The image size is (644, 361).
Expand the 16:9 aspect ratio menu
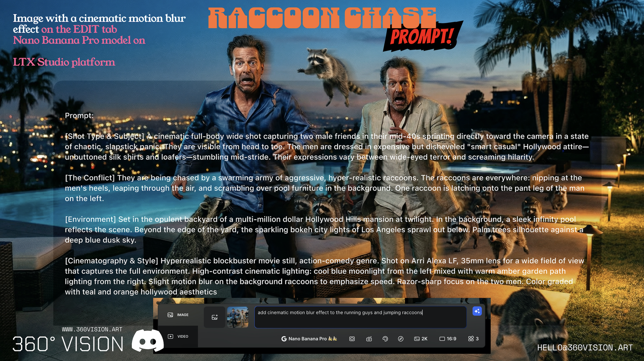point(448,339)
